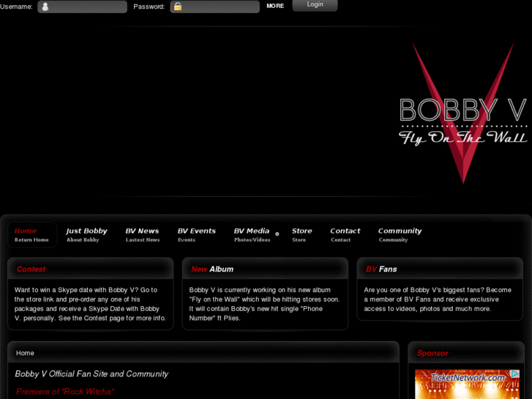Click the TicketNetwork.com sponsor ad
This screenshot has width=532, height=399.
pyautogui.click(x=467, y=384)
